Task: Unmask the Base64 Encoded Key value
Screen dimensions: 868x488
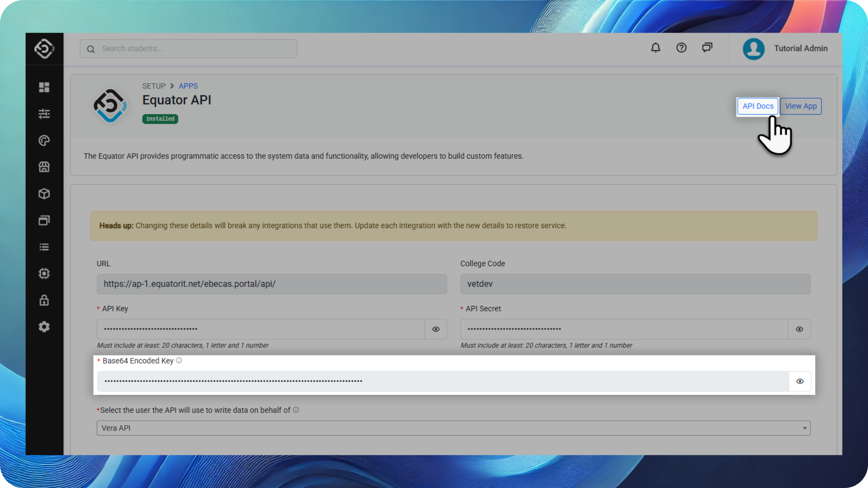Action: click(800, 381)
